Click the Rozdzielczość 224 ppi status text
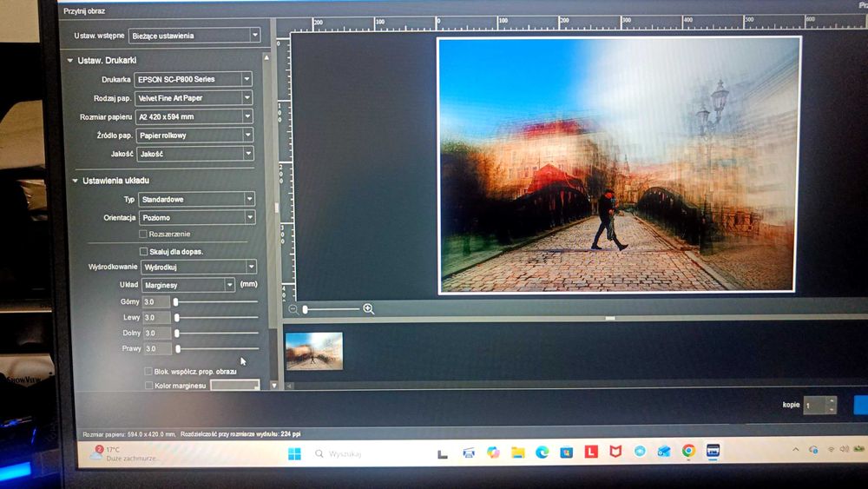 pos(240,434)
